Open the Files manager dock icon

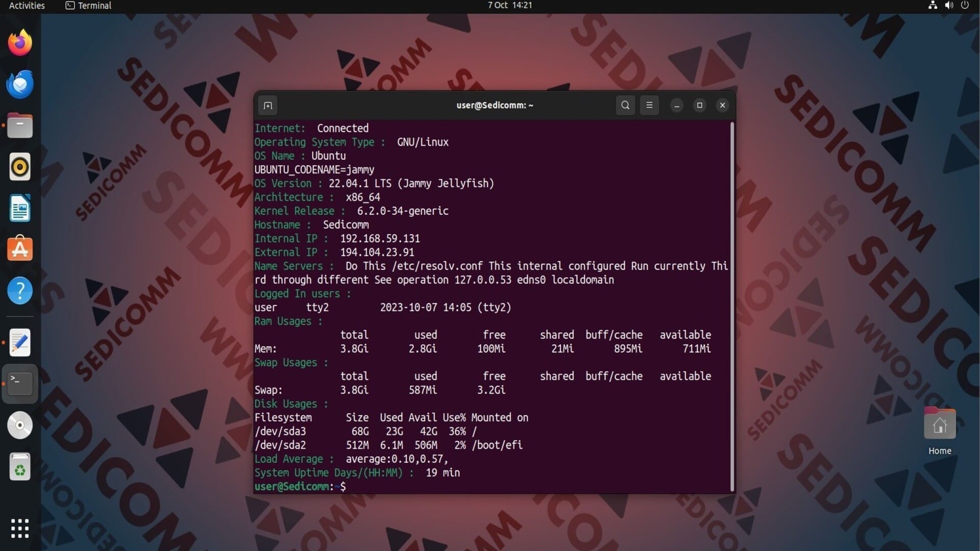click(x=20, y=126)
